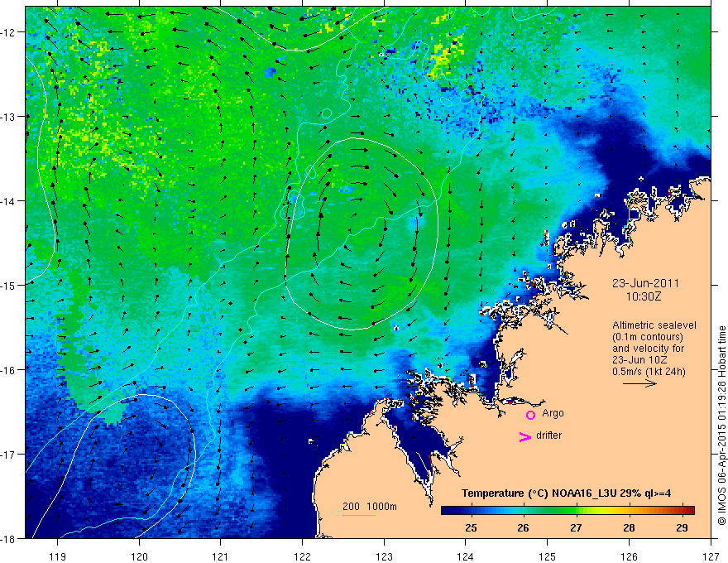Click the '125' longitude axis label
This screenshot has height=563, width=728.
(548, 556)
